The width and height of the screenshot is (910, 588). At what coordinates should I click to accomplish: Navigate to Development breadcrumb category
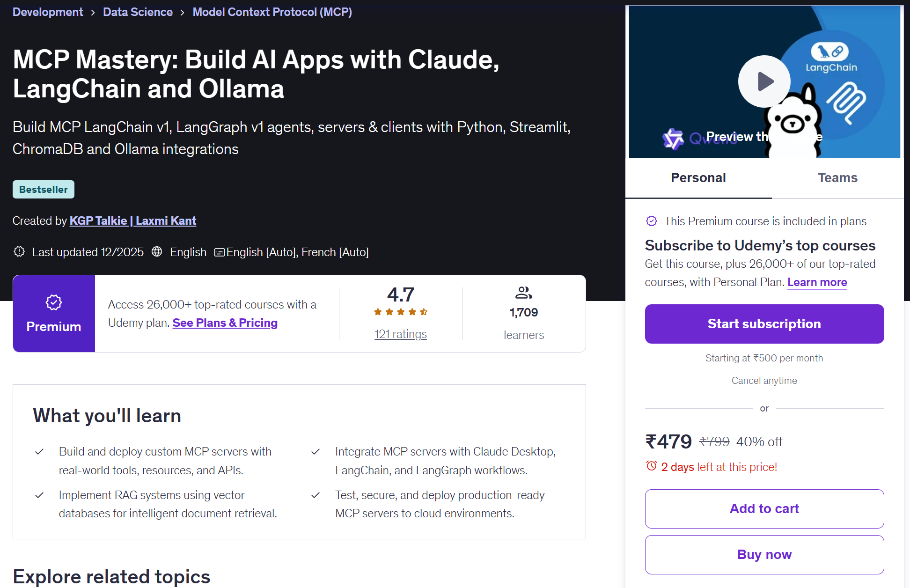pyautogui.click(x=48, y=12)
